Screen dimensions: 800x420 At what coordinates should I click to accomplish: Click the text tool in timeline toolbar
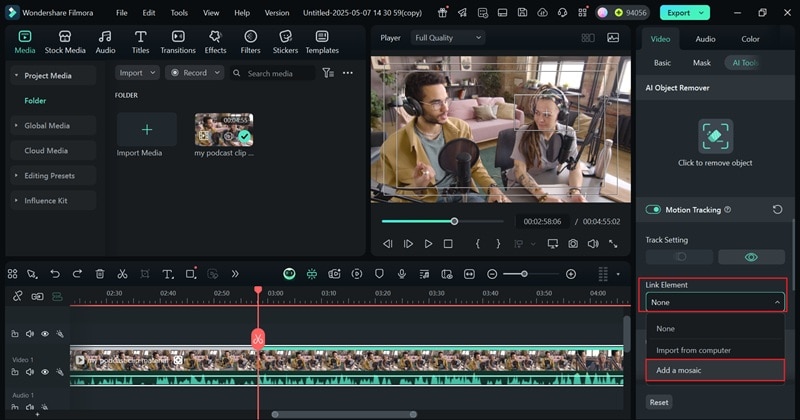tap(166, 274)
